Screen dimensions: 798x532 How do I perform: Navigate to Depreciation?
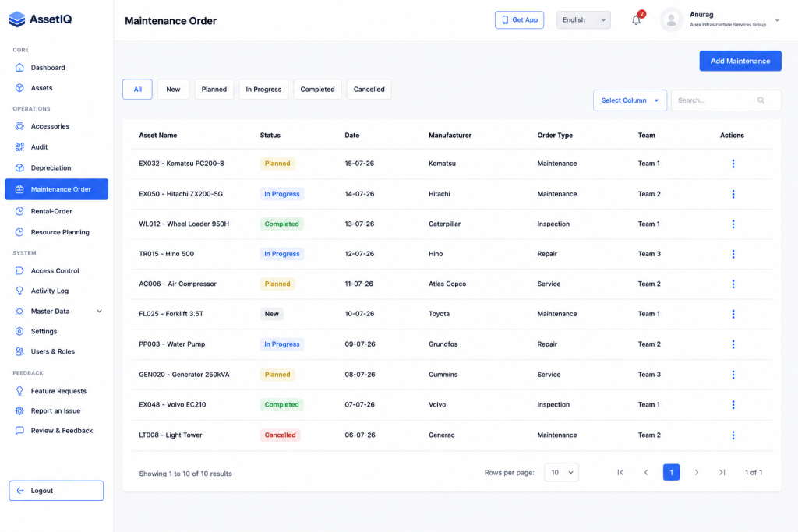[51, 167]
